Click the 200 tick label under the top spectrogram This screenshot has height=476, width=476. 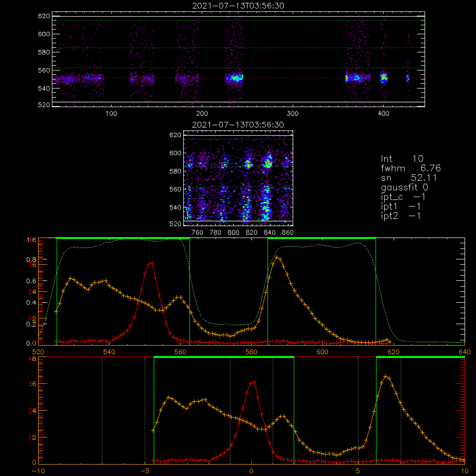click(x=202, y=114)
